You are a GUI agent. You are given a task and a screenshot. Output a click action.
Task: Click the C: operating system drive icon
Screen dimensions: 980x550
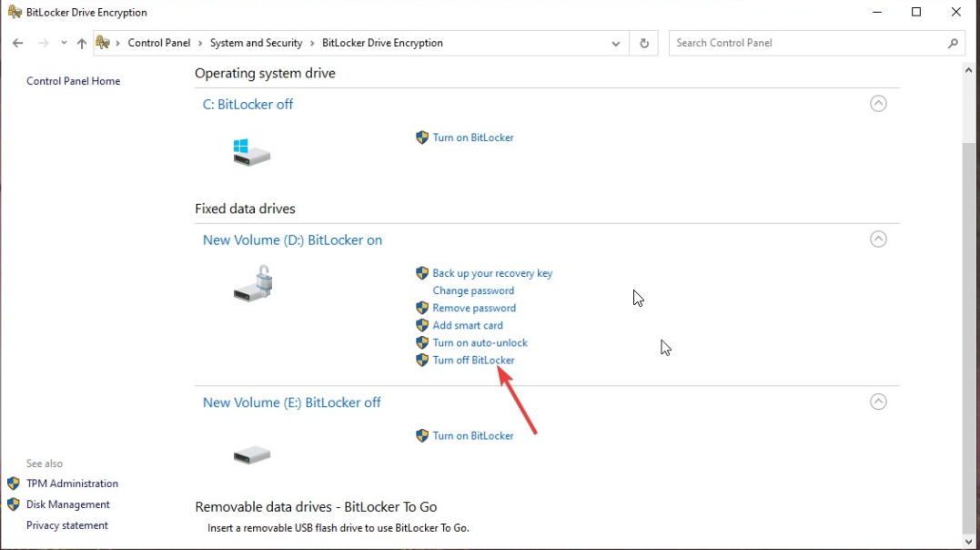click(251, 150)
